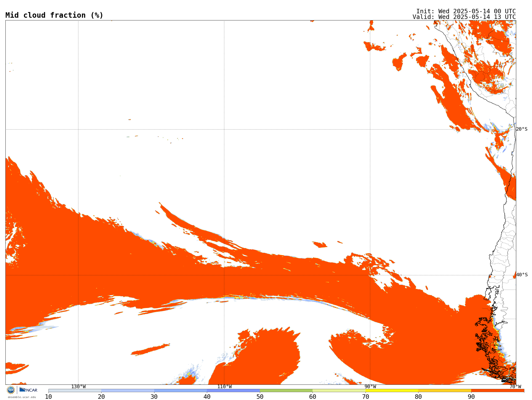Image resolution: width=532 pixels, height=400 pixels.
Task: Click the NCAR logo
Action: tap(28, 390)
